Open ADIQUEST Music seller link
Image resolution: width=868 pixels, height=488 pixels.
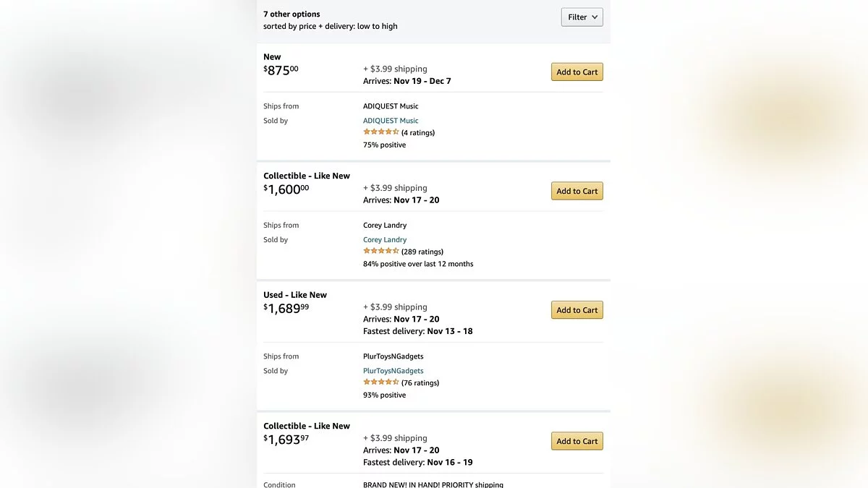[x=391, y=121]
